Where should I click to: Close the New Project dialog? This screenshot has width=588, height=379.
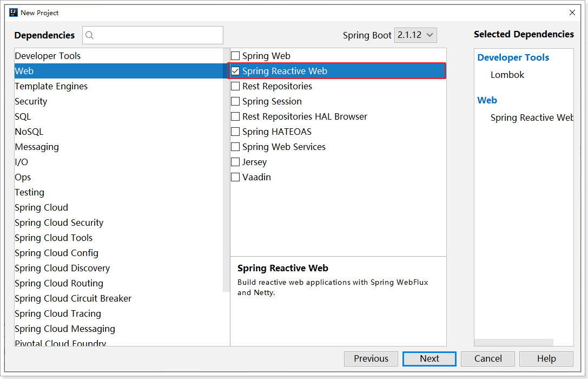click(572, 12)
